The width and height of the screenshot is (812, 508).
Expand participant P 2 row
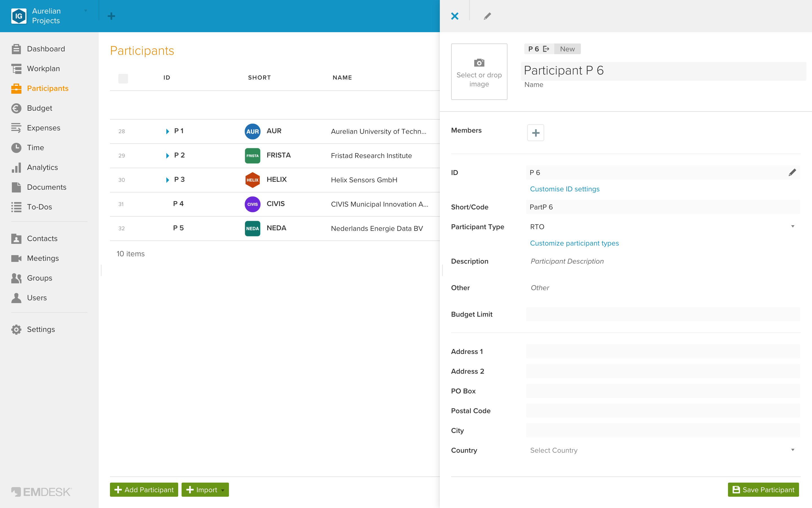tap(167, 156)
